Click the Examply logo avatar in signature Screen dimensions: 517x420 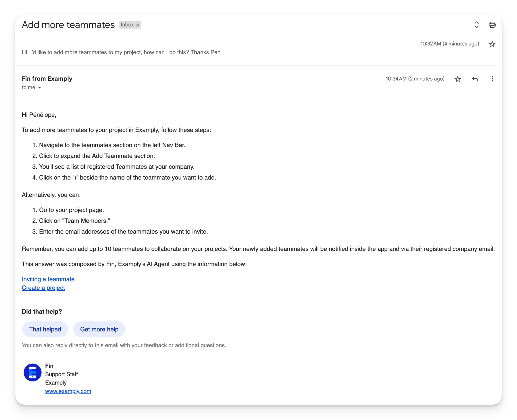(x=32, y=373)
